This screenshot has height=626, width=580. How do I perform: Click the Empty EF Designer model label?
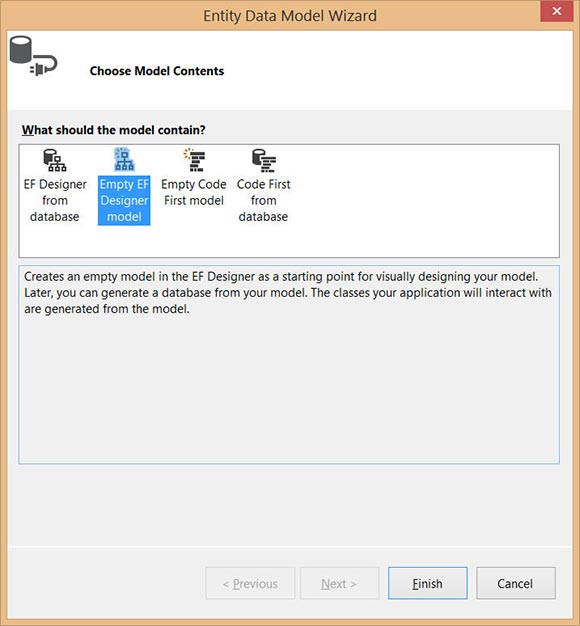click(124, 200)
